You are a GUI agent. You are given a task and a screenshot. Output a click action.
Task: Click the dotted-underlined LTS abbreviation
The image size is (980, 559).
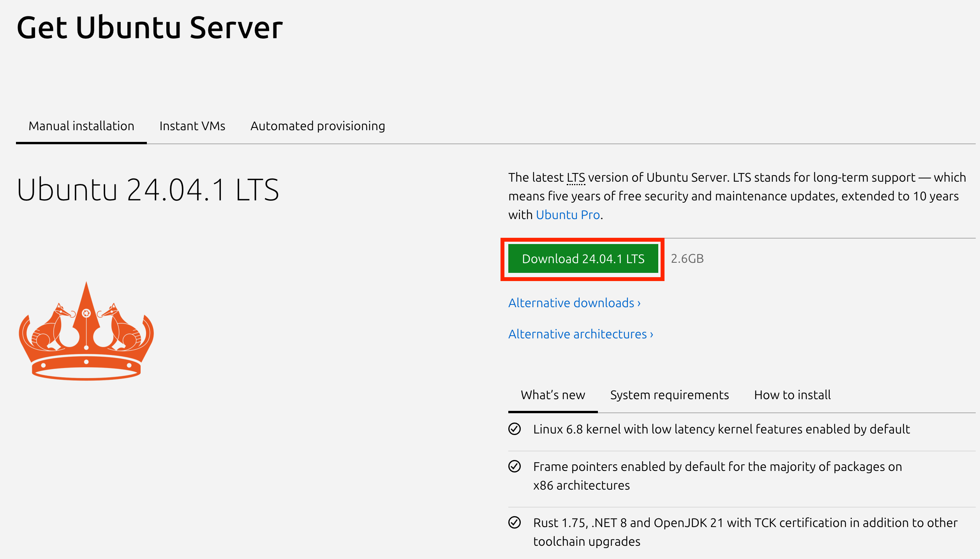click(576, 178)
